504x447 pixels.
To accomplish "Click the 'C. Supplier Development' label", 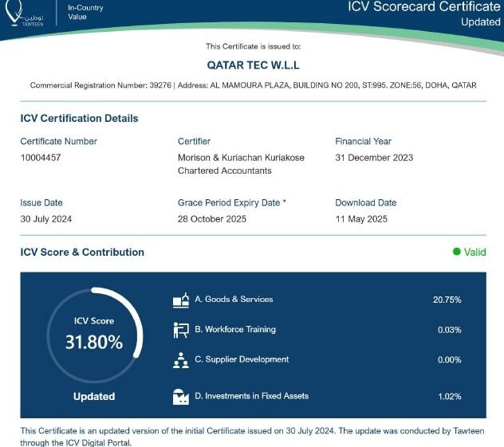I will click(242, 359).
